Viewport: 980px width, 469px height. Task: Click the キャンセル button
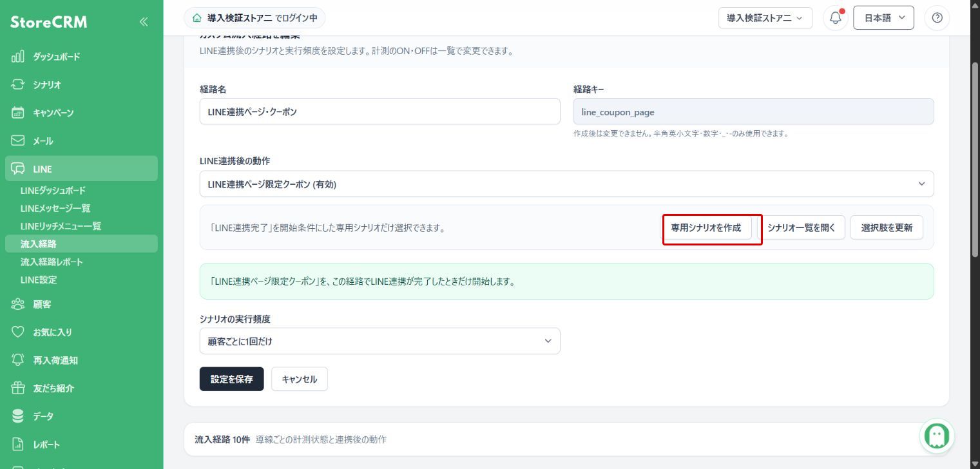tap(300, 379)
